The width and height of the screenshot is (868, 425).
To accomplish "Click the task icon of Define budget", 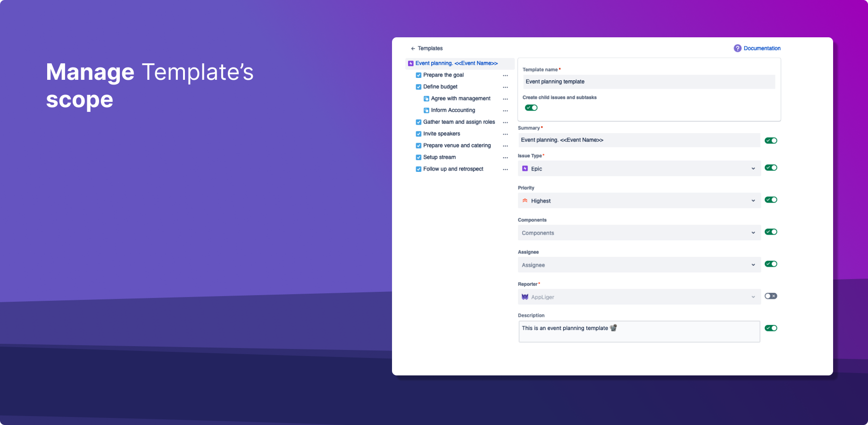I will 418,87.
